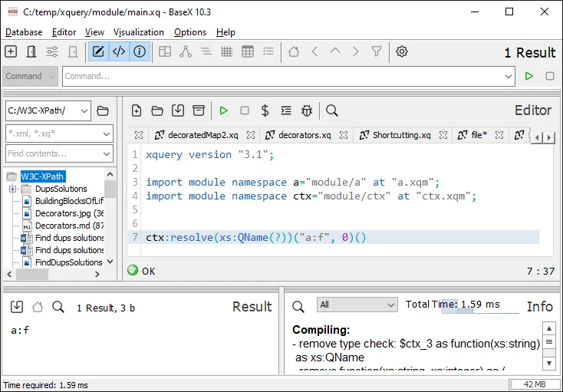Open the Command mode dropdown

(30, 76)
